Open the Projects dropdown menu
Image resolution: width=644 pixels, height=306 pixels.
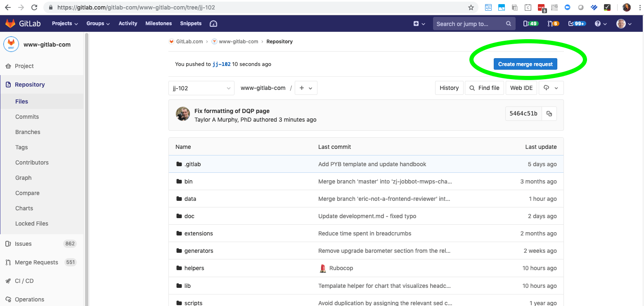click(x=65, y=24)
